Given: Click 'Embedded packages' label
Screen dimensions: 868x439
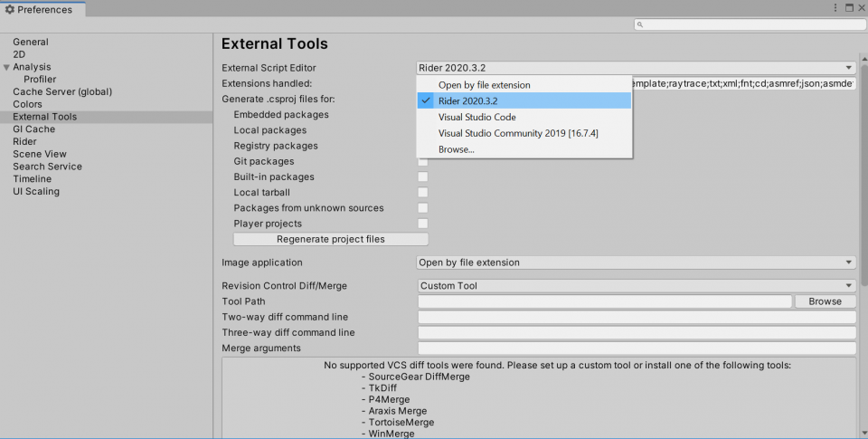Looking at the screenshot, I should [281, 115].
